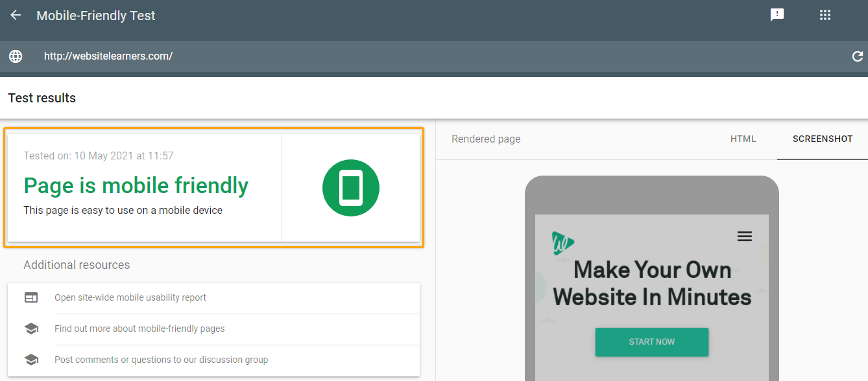Screen dimensions: 868x381
Task: Switch to the HTML tab
Action: [x=743, y=139]
